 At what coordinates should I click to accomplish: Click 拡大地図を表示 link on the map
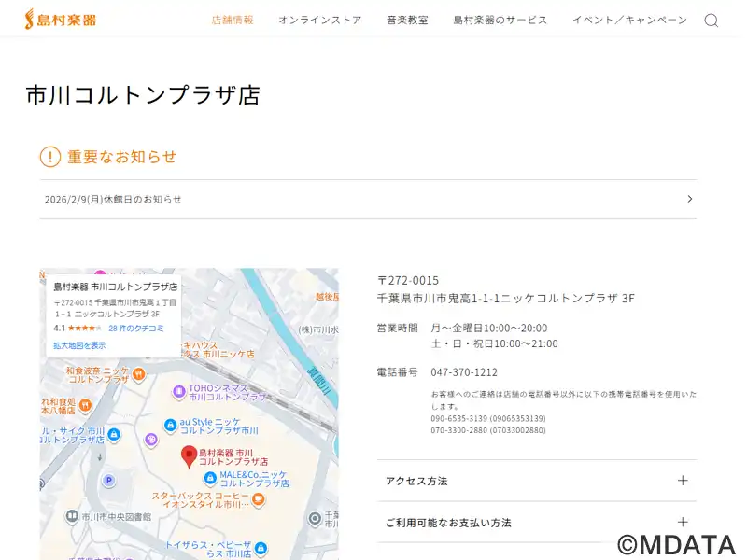tap(79, 345)
